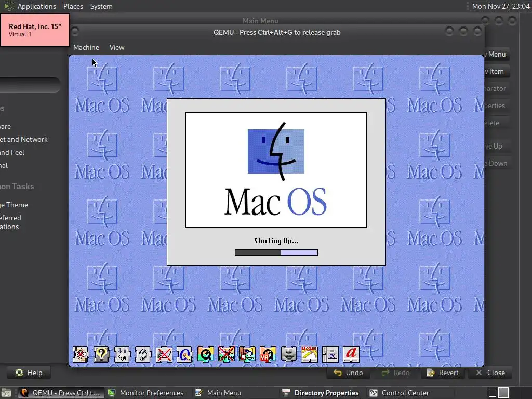Click the Starting Up progress bar
The width and height of the screenshot is (532, 399).
pyautogui.click(x=276, y=252)
